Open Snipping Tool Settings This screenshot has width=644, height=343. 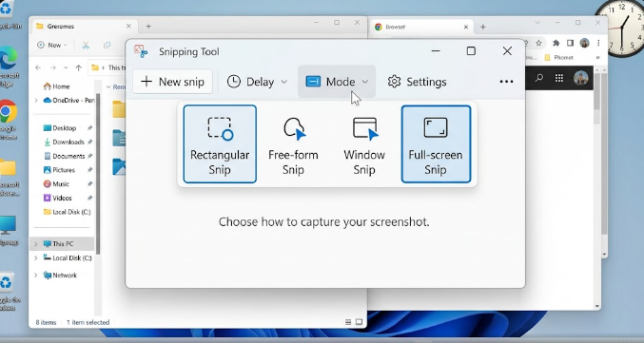point(417,82)
